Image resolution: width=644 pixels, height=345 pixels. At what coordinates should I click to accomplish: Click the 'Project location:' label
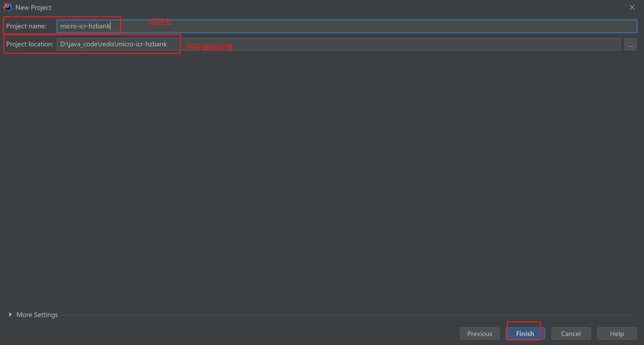click(30, 44)
